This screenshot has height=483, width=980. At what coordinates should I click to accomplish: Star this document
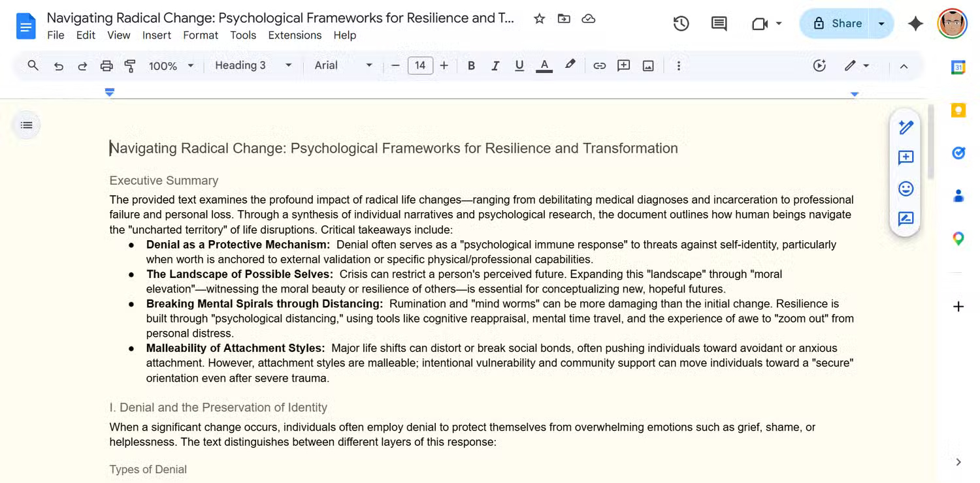tap(539, 18)
